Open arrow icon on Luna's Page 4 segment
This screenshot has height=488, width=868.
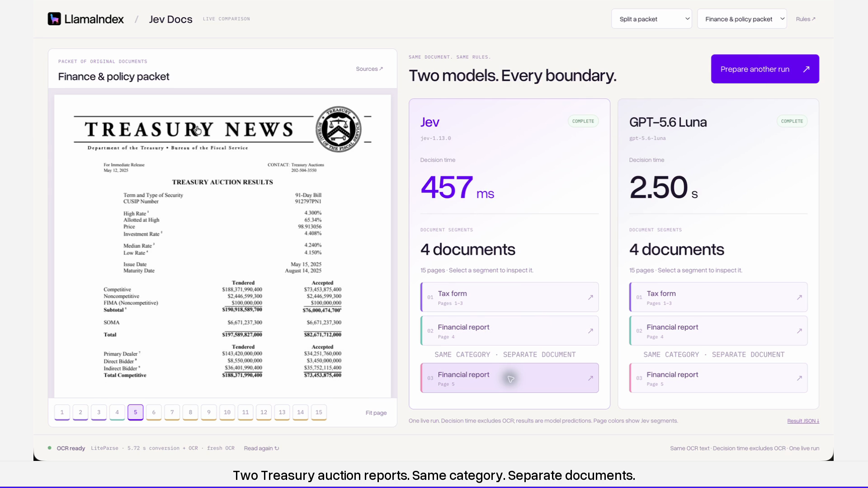799,331
